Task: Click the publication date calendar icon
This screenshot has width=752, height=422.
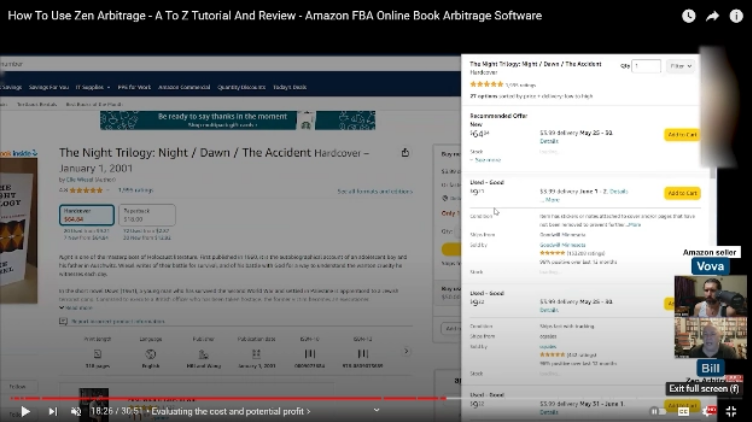Action: coord(256,354)
